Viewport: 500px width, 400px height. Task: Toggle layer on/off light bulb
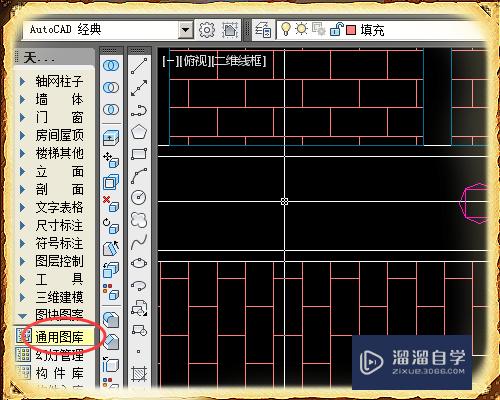pos(285,29)
